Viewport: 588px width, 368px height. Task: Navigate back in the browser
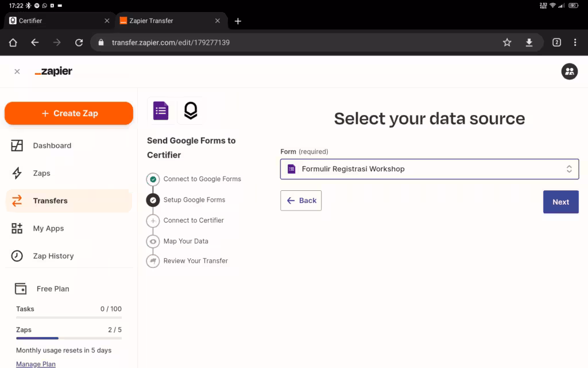pos(35,43)
